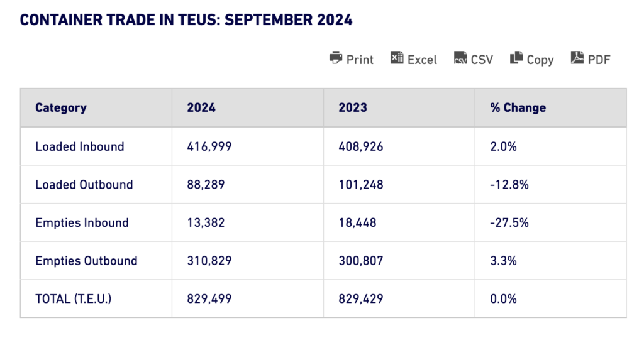Select the Empties Inbound row label
Image resolution: width=644 pixels, height=350 pixels.
pyautogui.click(x=82, y=222)
